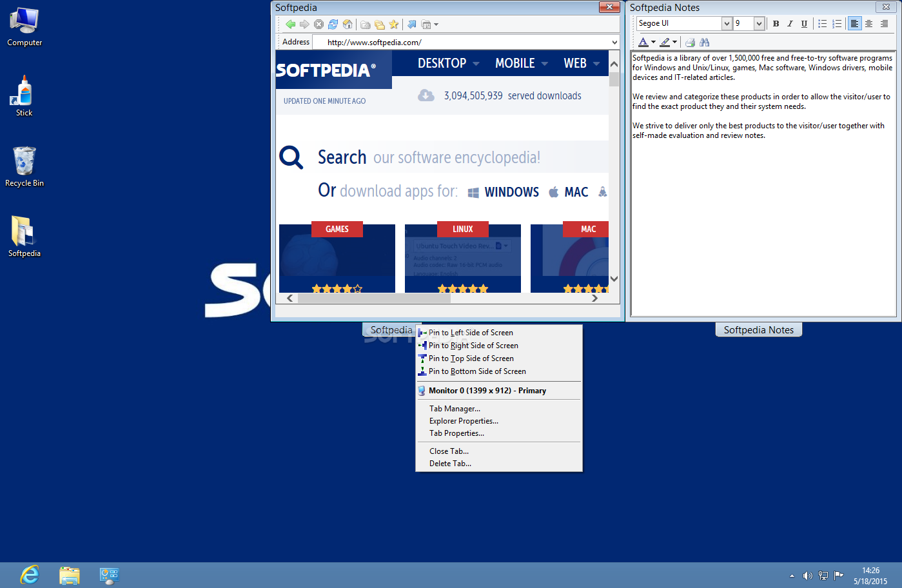Click the MAC download link
This screenshot has width=902, height=588.
click(x=569, y=192)
